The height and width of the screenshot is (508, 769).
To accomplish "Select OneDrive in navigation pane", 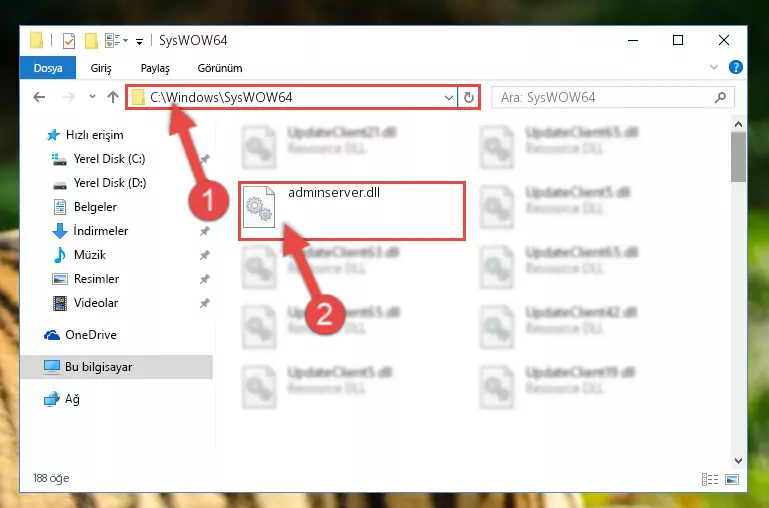I will pos(81,335).
